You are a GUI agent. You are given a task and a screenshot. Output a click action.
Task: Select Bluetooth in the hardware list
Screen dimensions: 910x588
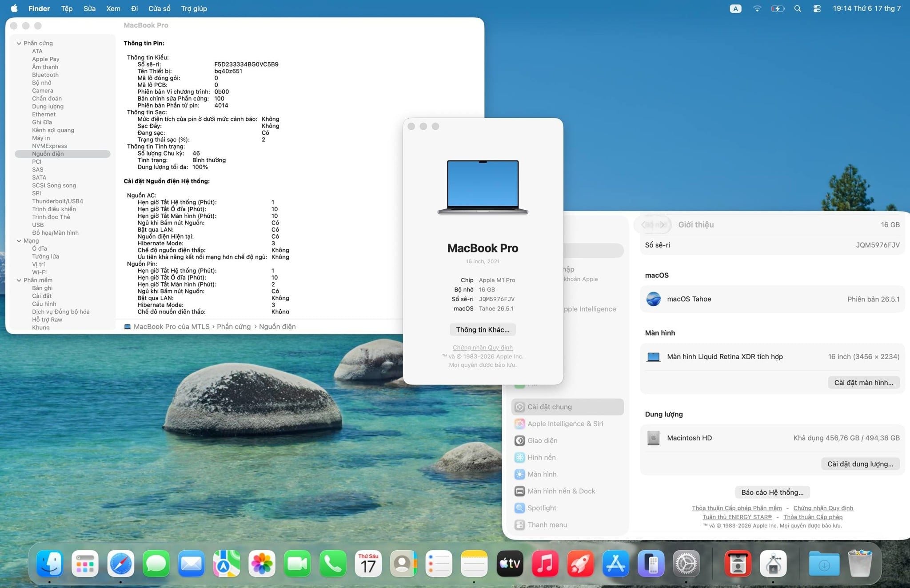[x=45, y=75]
